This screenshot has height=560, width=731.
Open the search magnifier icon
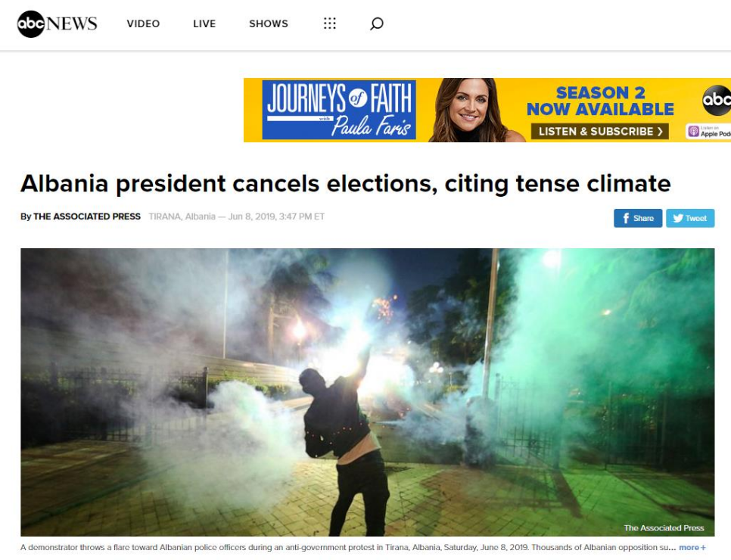[x=377, y=23]
